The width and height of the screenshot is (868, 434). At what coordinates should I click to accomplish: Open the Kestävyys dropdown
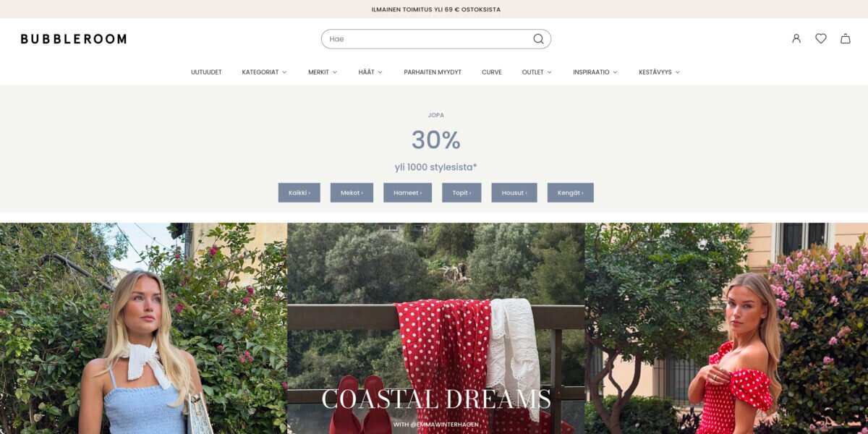coord(659,72)
